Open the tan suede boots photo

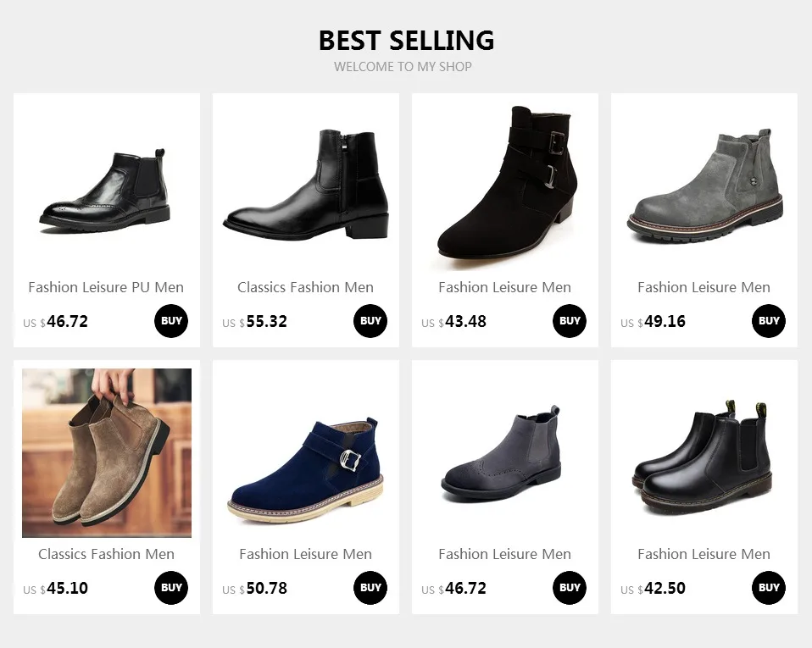click(107, 453)
